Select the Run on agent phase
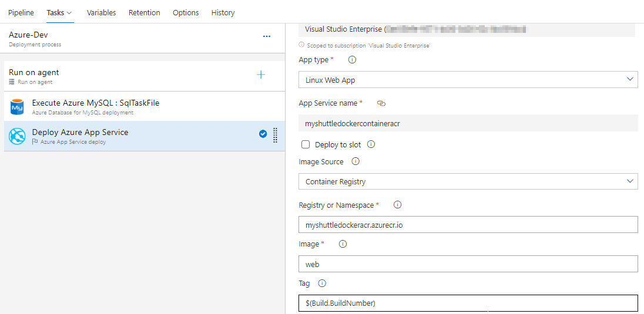644x314 pixels. [144, 76]
